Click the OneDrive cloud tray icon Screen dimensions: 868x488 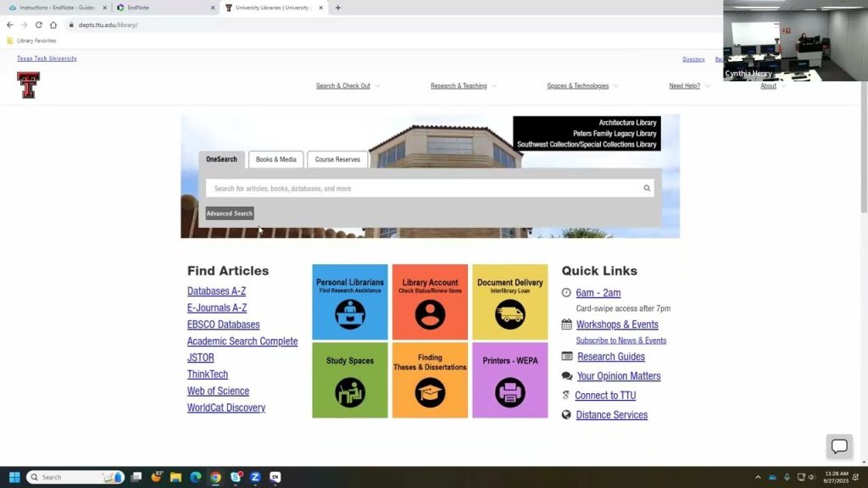pos(772,477)
